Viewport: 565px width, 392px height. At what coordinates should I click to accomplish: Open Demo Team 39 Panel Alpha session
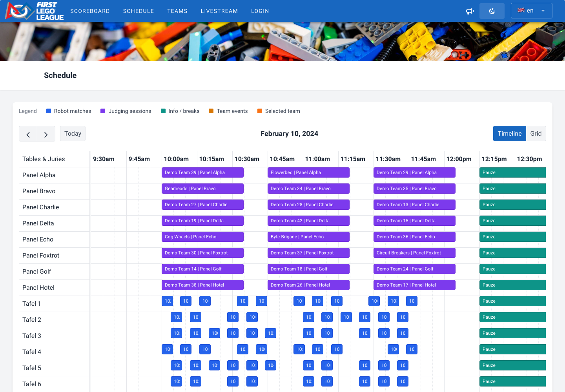202,172
